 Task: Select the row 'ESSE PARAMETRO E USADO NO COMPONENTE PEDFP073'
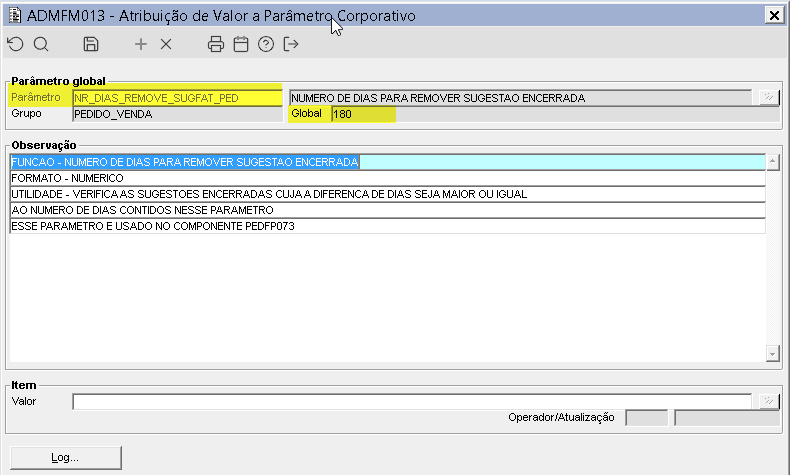coord(387,226)
